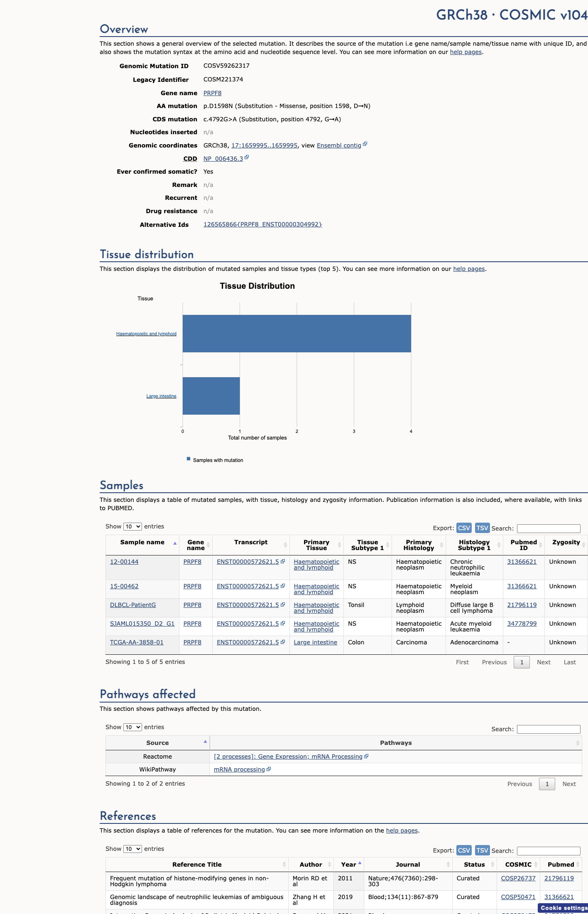The width and height of the screenshot is (588, 914).
Task: Focus the Pathways table search field
Action: pyautogui.click(x=549, y=729)
